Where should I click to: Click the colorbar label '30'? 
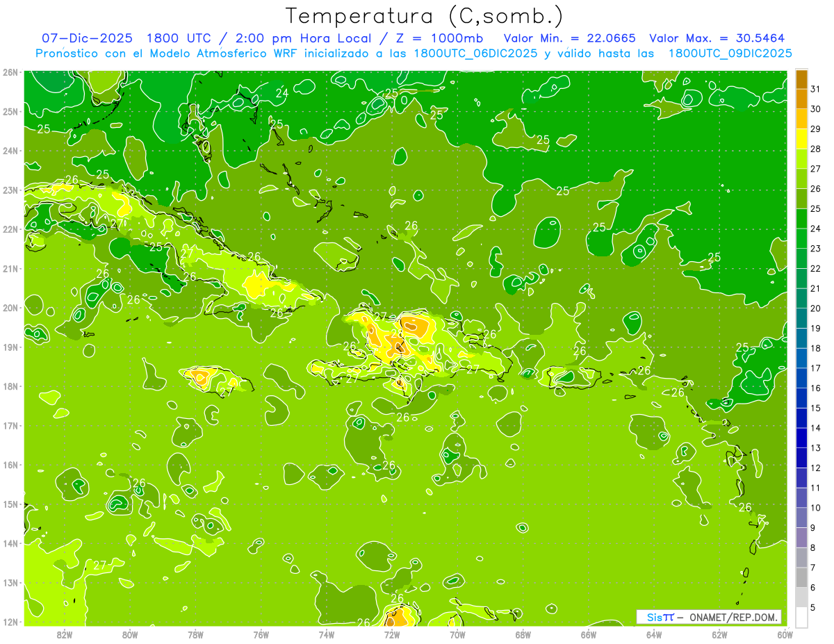click(815, 109)
